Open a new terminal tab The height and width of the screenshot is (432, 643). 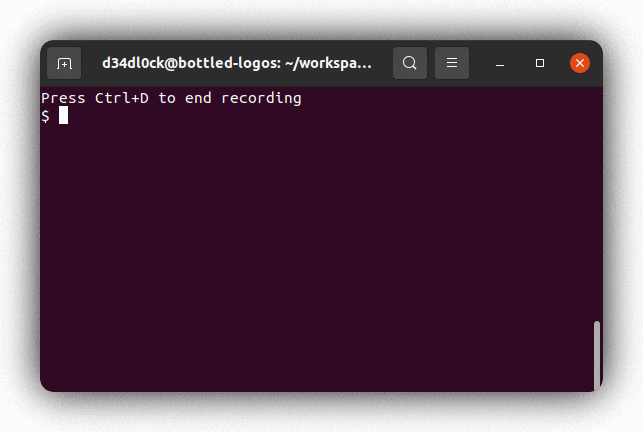[64, 63]
